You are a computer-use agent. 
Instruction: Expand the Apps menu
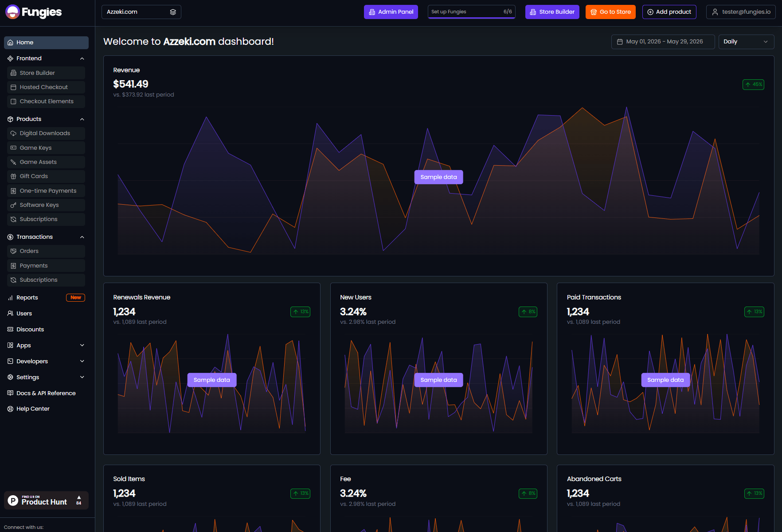[x=82, y=346]
